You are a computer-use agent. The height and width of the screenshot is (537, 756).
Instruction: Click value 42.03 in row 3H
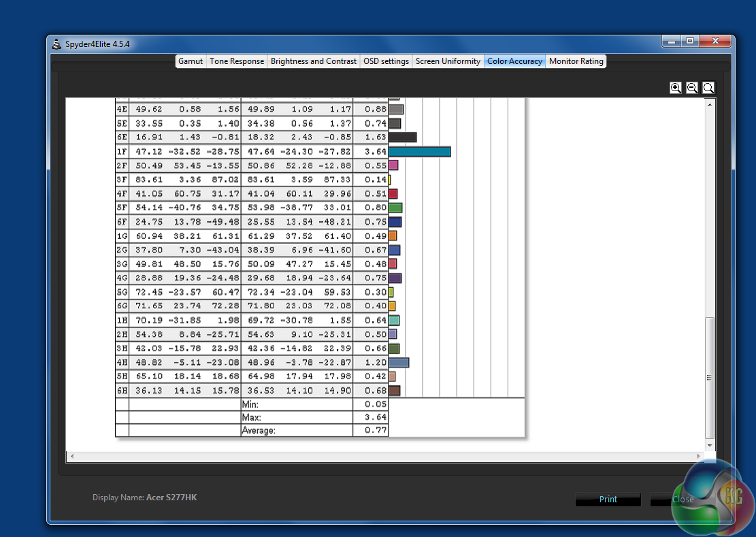click(x=148, y=348)
